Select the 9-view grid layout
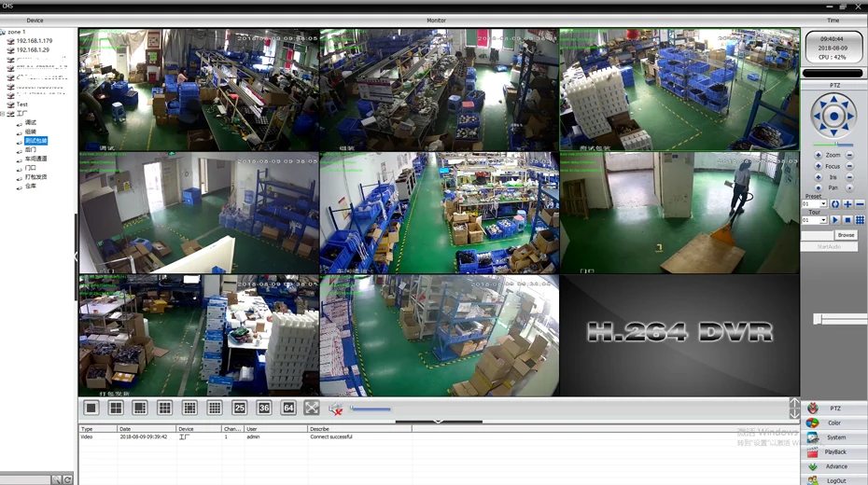This screenshot has width=868, height=485. pos(165,409)
